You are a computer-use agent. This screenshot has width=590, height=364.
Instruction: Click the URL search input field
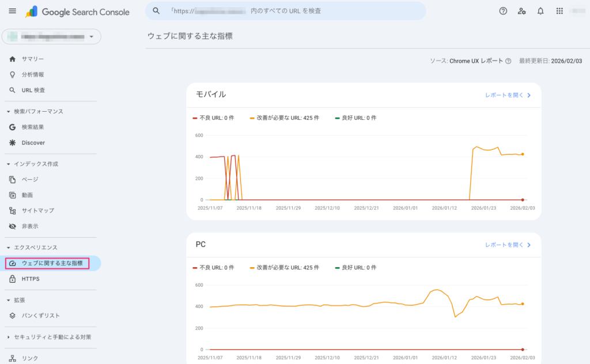288,10
